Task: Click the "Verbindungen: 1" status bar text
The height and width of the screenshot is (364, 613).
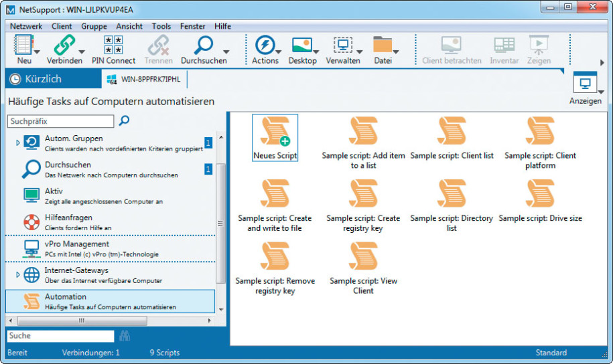Action: 90,353
